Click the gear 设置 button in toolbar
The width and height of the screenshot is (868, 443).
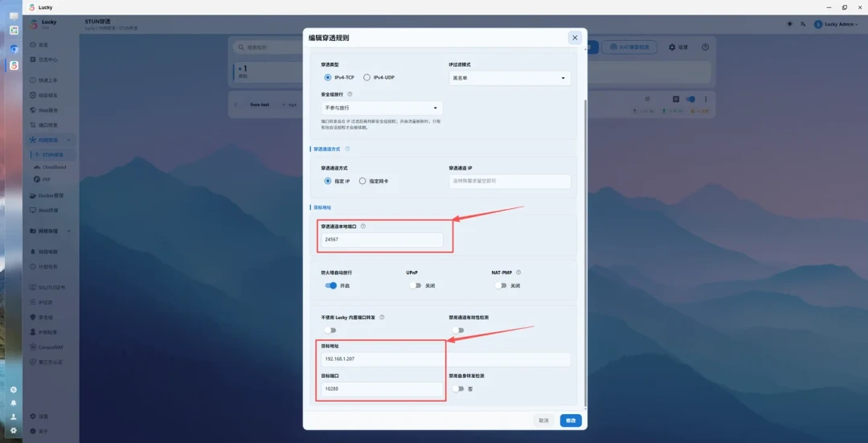click(x=678, y=47)
